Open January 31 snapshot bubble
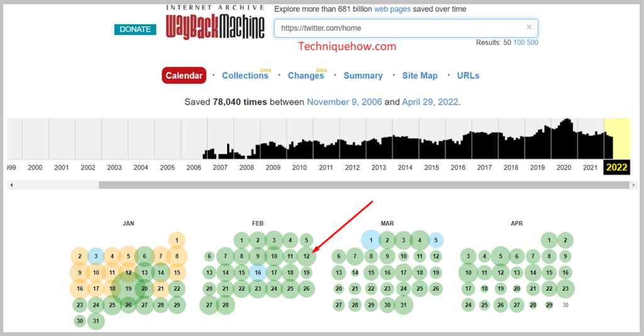Screen dimensions: 644x336 (x=96, y=321)
